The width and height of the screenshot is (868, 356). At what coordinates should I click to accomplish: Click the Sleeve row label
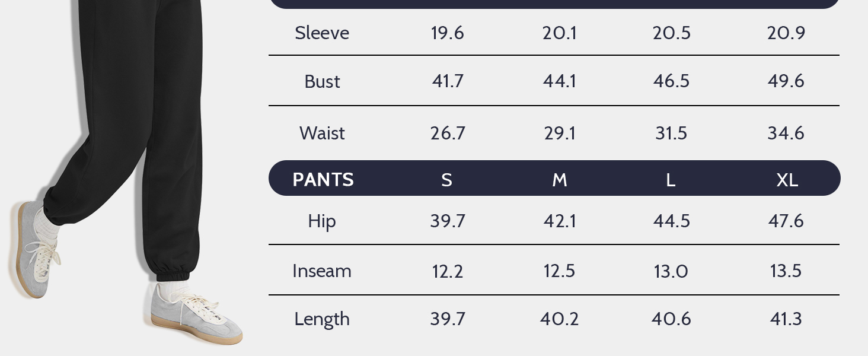point(322,33)
